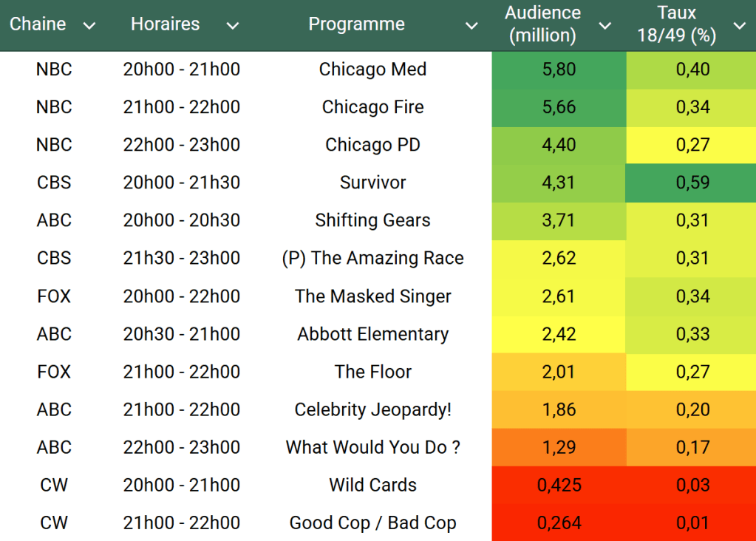This screenshot has width=756, height=541.
Task: Select the What Would You Do ? cell
Action: pyautogui.click(x=372, y=447)
